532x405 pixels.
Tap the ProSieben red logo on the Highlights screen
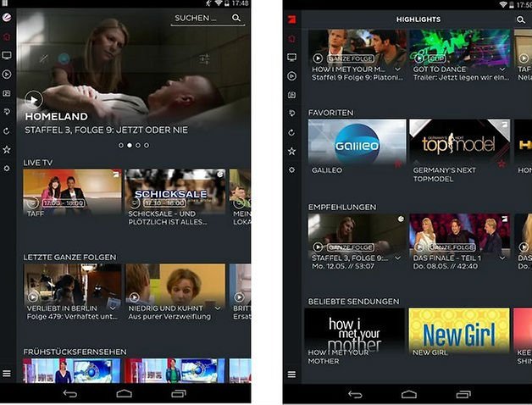point(291,19)
